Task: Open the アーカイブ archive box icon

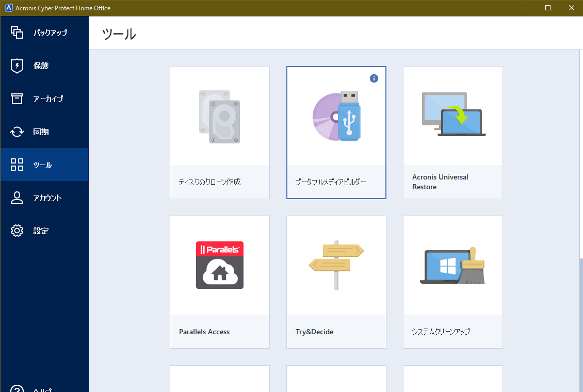Action: click(17, 99)
